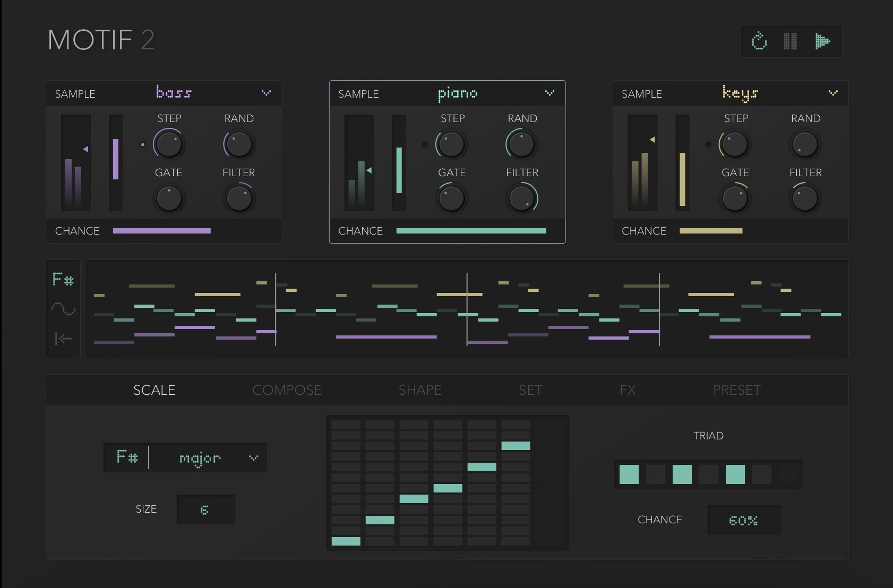Turn the FILTER knob on the keys sample

[805, 198]
